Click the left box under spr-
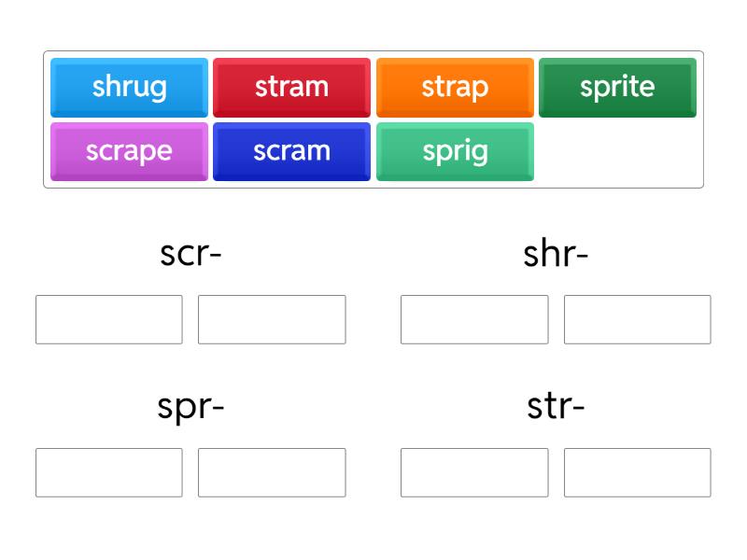 point(109,472)
